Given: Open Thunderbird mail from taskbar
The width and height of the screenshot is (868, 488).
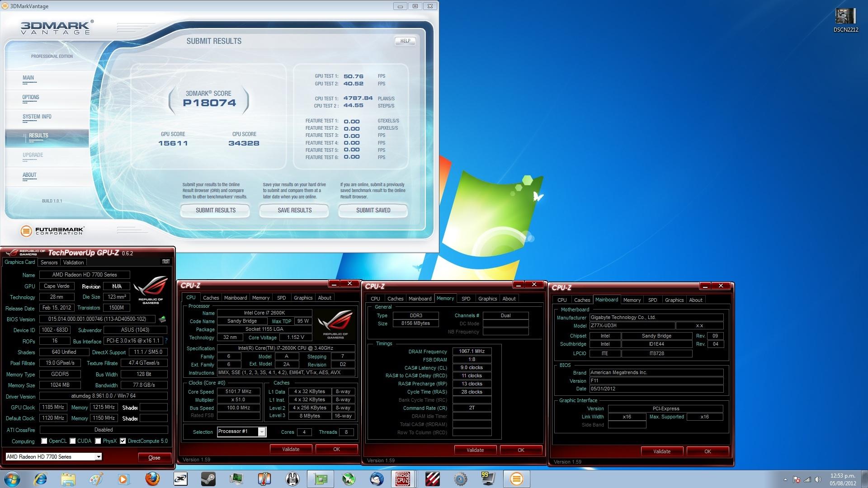Looking at the screenshot, I should point(377,479).
